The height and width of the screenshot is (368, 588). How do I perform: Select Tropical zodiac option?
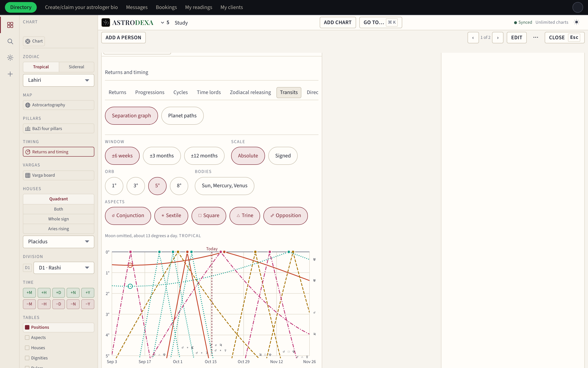(x=41, y=67)
